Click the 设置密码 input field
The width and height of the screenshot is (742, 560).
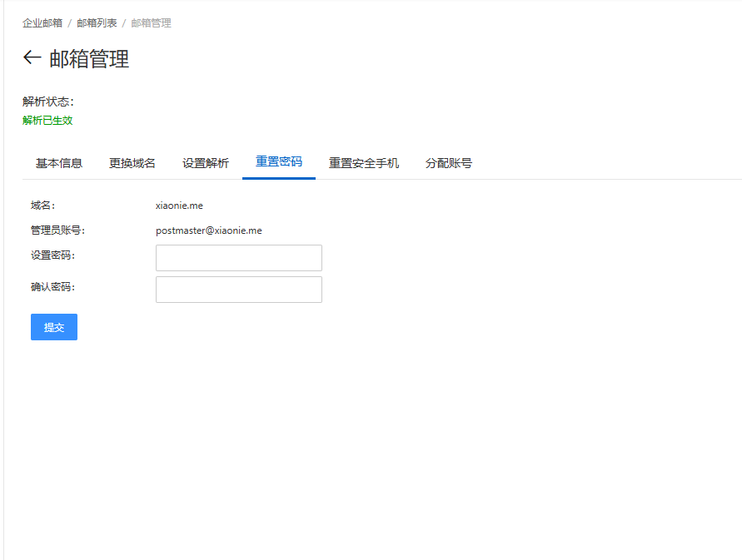[238, 257]
